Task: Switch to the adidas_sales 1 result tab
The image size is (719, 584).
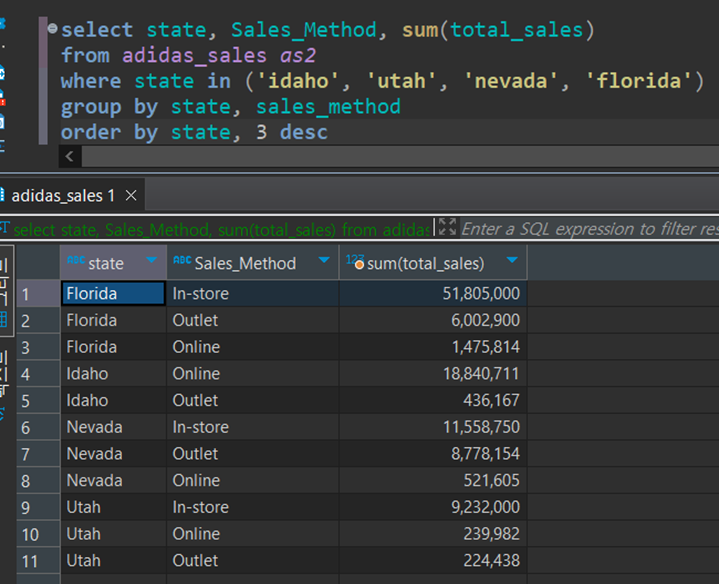Action: coord(63,196)
